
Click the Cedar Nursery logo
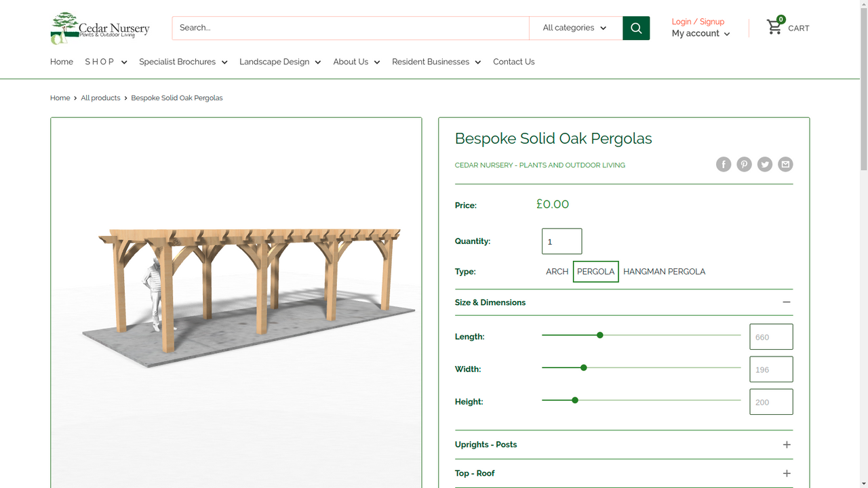click(x=99, y=28)
